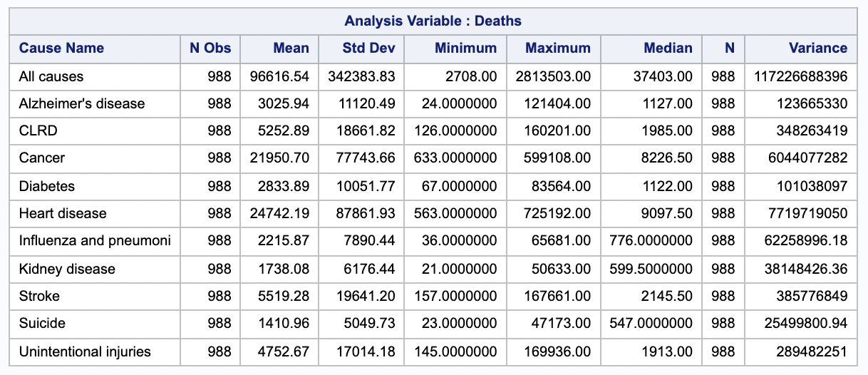868x375 pixels.
Task: Select the All causes variance 117226688396
Action: point(801,76)
